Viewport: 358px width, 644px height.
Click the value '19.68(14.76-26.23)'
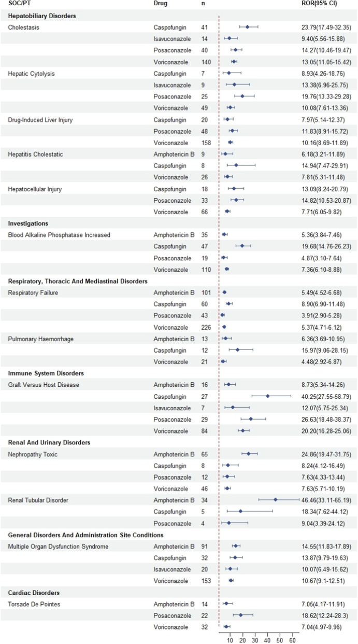click(319, 246)
